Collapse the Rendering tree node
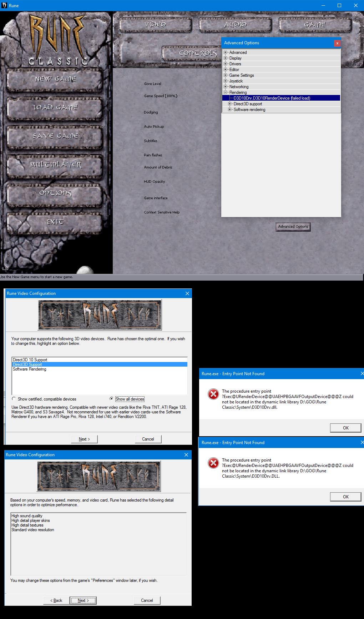Screen dimensions: 364x619 click(x=225, y=92)
